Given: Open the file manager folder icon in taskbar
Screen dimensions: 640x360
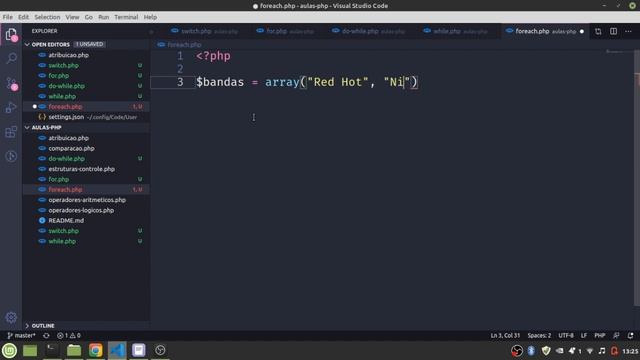Looking at the screenshot, I should [74, 351].
